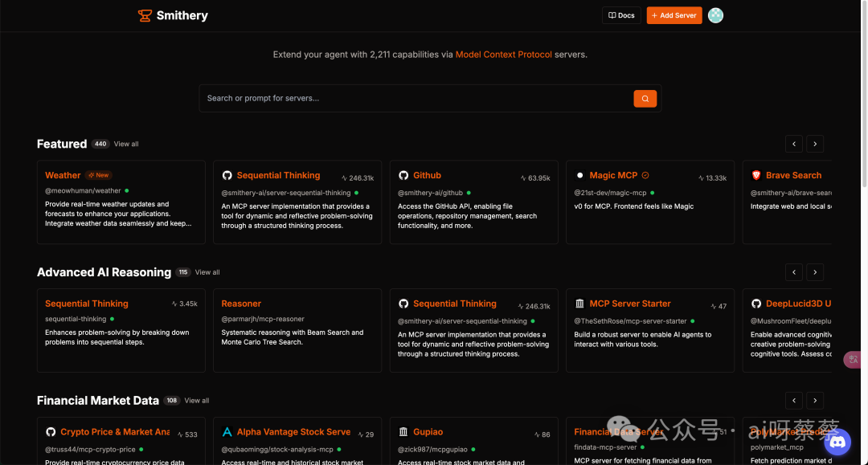Viewport: 868px width, 465px height.
Task: Click the Alpha Vantage logo icon
Action: (227, 432)
